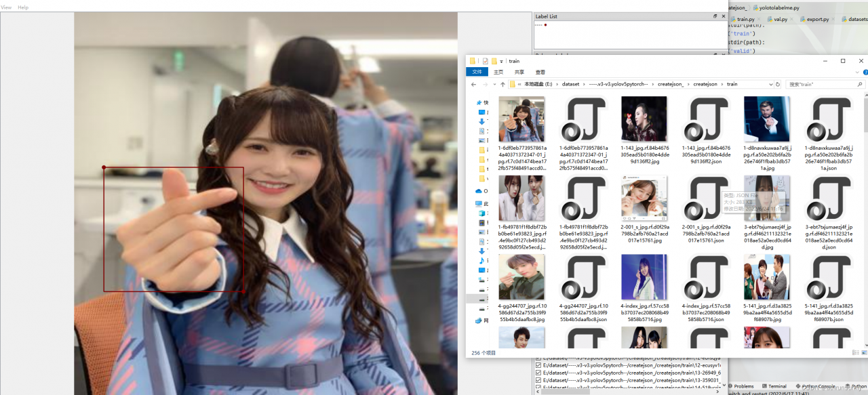868x395 pixels.
Task: Close the train.py editor tab
Action: pyautogui.click(x=758, y=20)
